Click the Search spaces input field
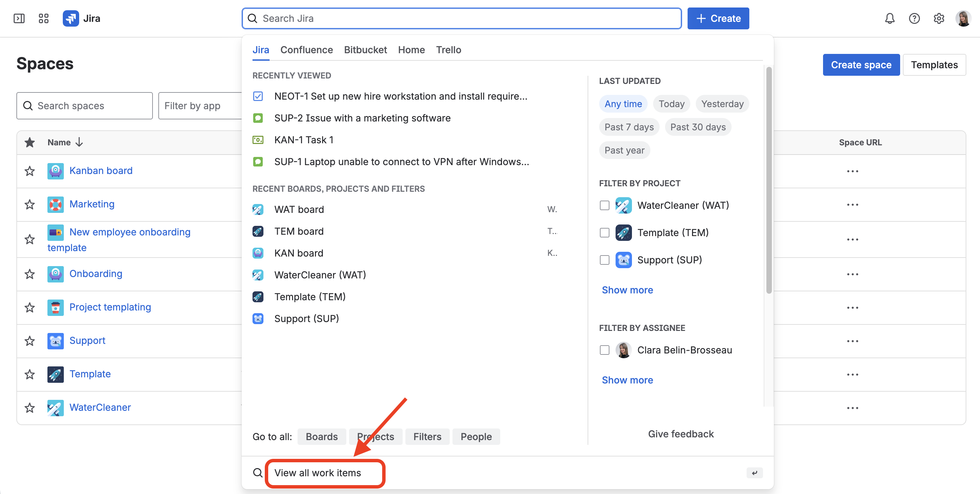The image size is (980, 494). (85, 106)
